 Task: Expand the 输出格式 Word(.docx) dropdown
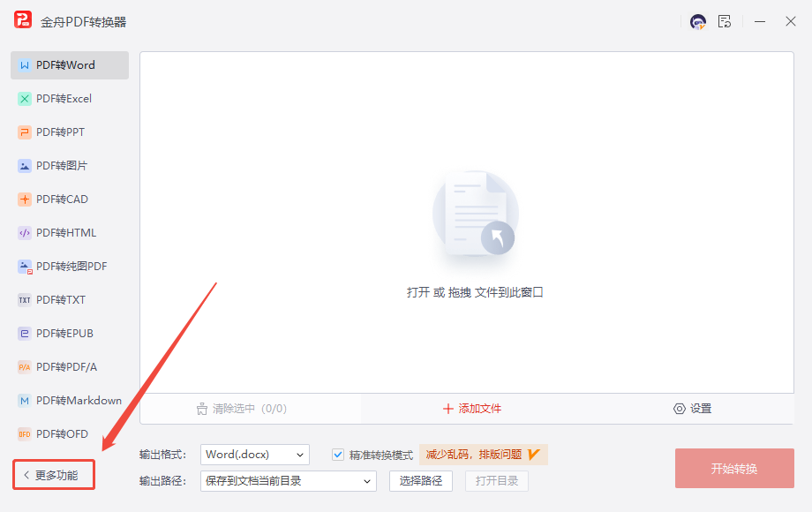255,455
